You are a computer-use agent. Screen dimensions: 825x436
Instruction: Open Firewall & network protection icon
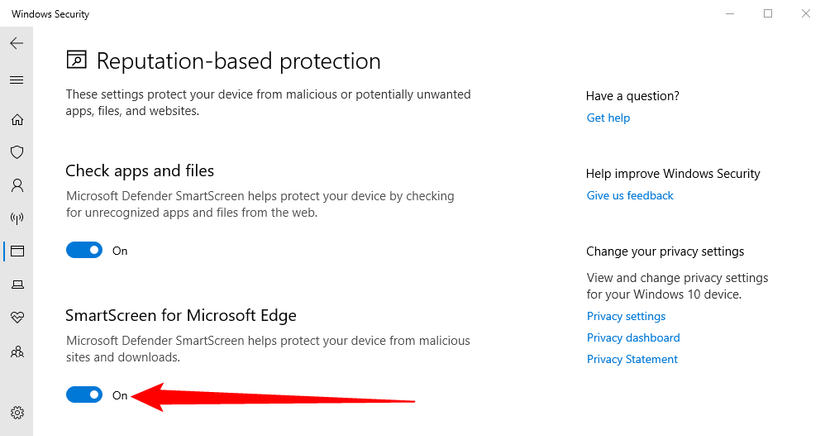pos(17,218)
